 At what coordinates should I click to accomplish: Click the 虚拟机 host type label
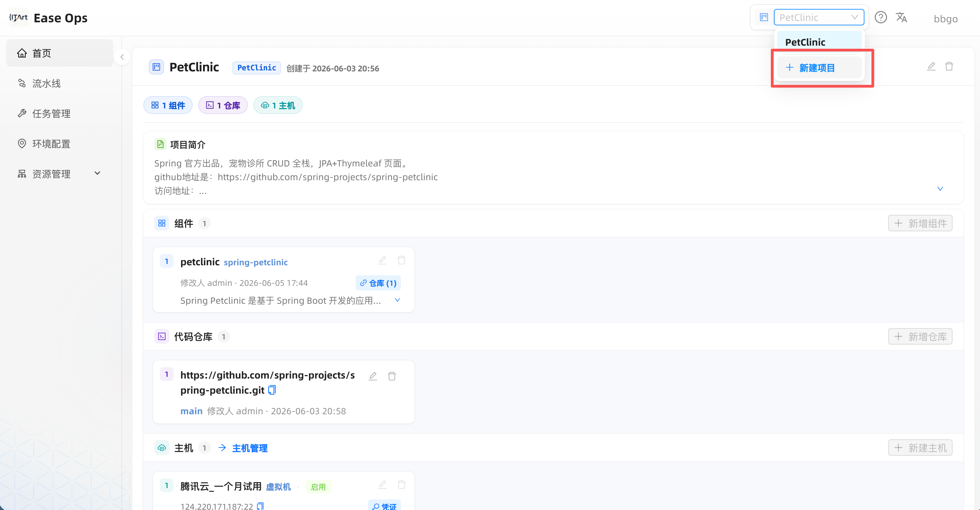click(x=278, y=487)
